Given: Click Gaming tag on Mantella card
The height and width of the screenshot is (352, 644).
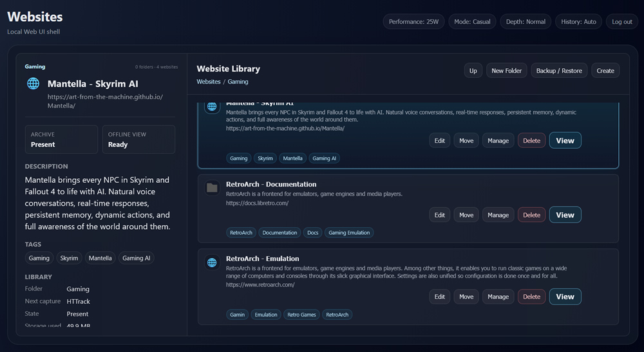Looking at the screenshot, I should [239, 158].
